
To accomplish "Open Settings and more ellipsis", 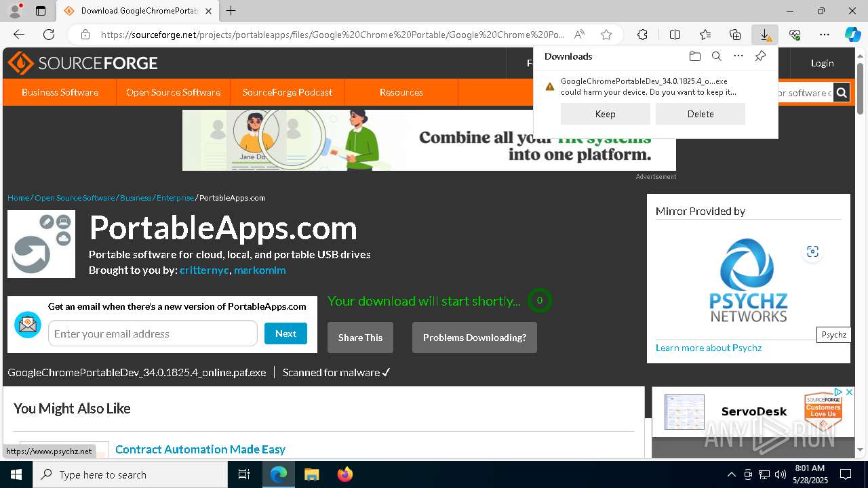I will (825, 35).
